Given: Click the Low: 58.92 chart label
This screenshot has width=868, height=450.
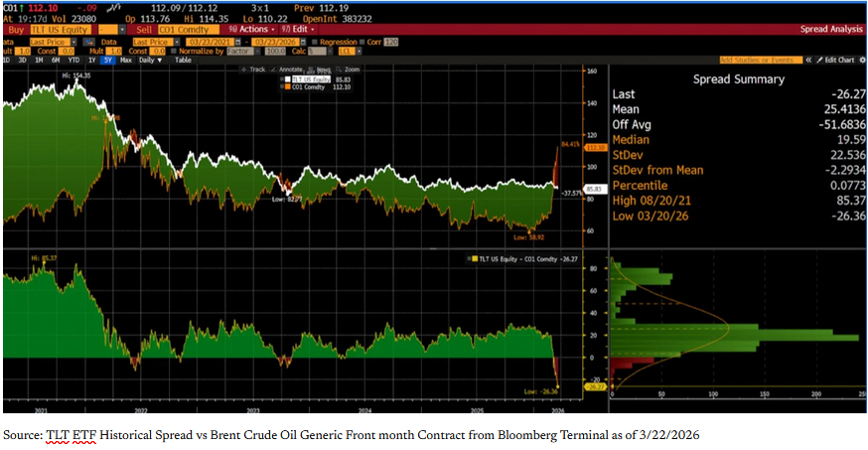Looking at the screenshot, I should pos(528,237).
